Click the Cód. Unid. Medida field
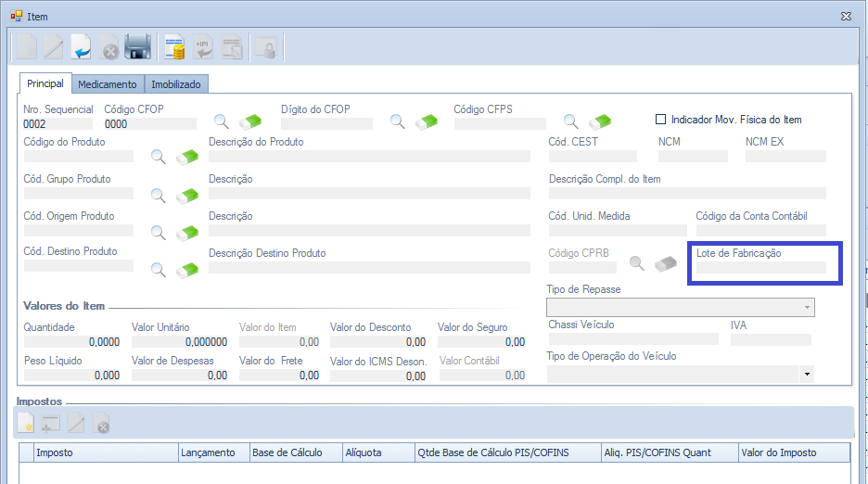The width and height of the screenshot is (868, 484). click(x=618, y=230)
